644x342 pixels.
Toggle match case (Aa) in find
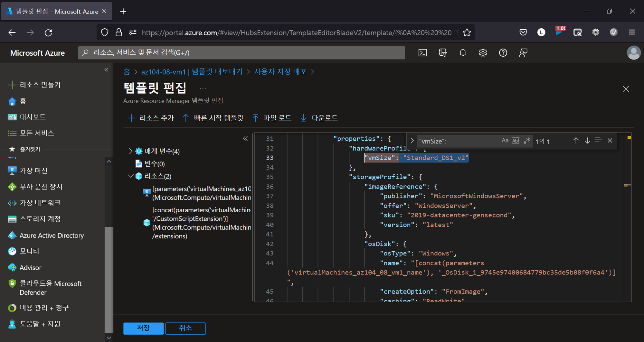point(505,141)
